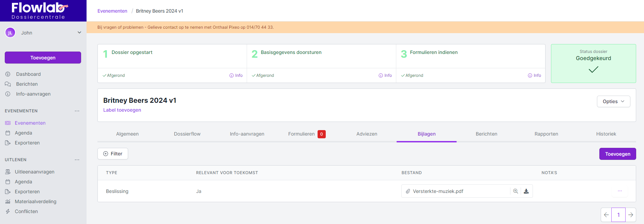Open the Opties dropdown
The height and width of the screenshot is (224, 644).
pyautogui.click(x=613, y=101)
